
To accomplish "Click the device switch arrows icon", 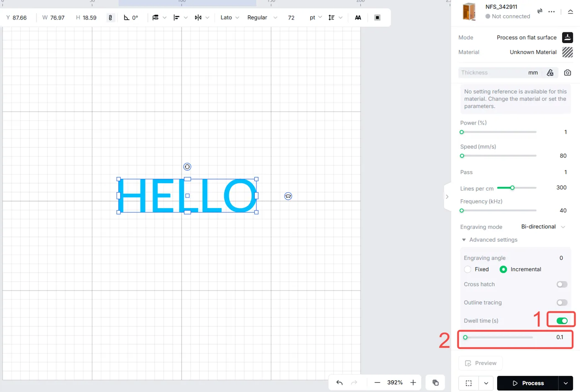I will 539,11.
